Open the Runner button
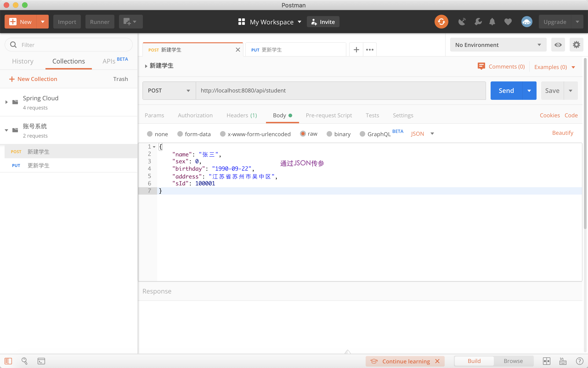 coord(100,22)
